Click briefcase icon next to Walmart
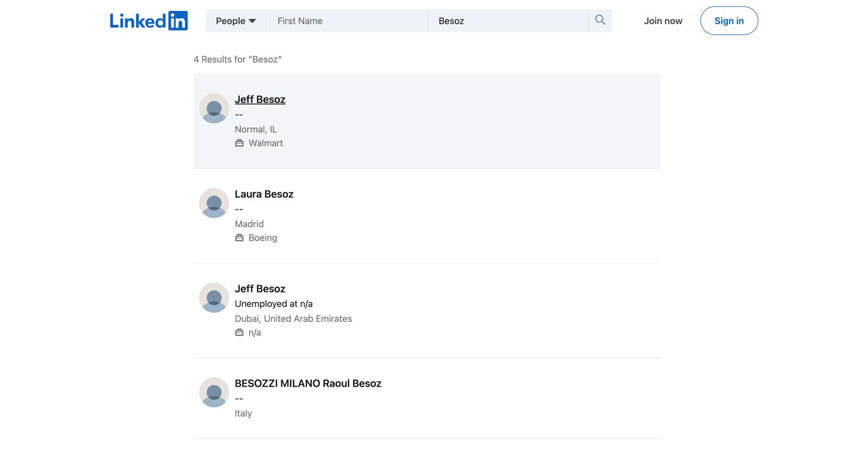 [239, 143]
